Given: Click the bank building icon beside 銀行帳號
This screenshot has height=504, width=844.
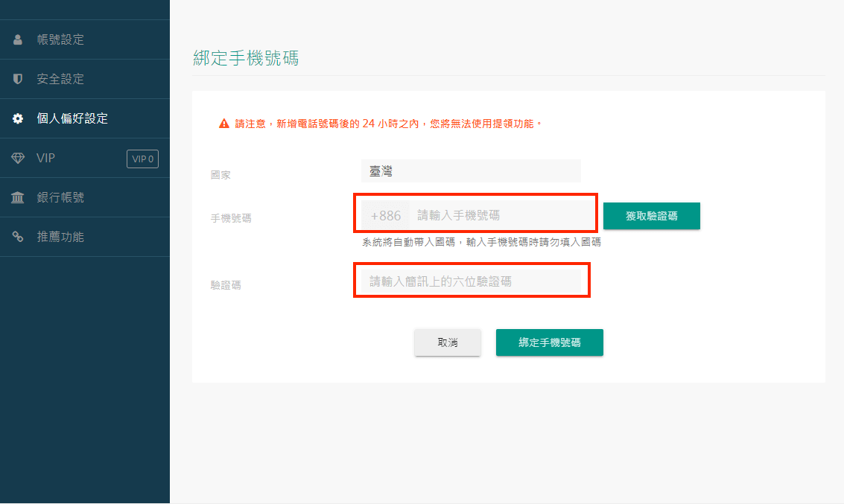Looking at the screenshot, I should point(18,198).
